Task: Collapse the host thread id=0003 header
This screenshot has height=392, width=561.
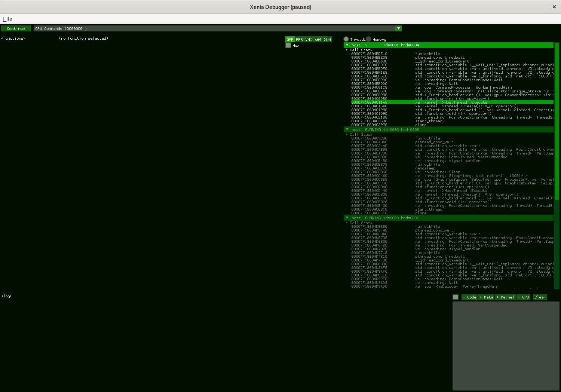Action: coord(448,218)
